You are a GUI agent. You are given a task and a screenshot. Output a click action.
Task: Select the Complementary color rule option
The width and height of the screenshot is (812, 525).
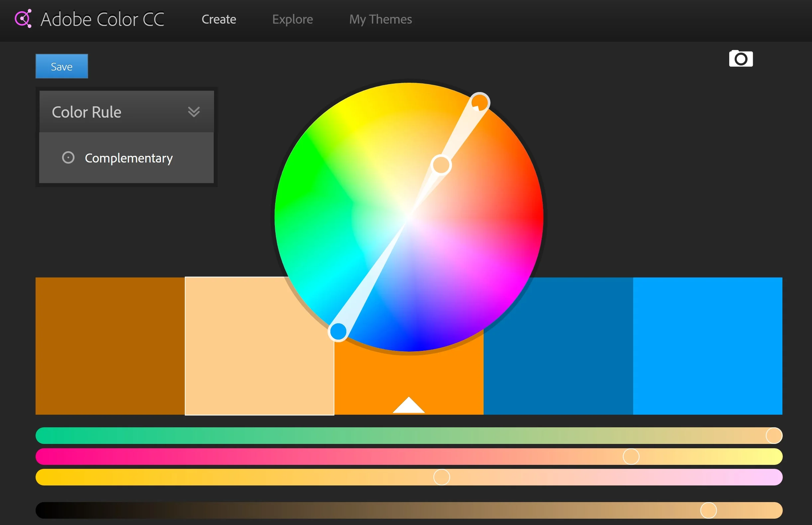(x=129, y=158)
